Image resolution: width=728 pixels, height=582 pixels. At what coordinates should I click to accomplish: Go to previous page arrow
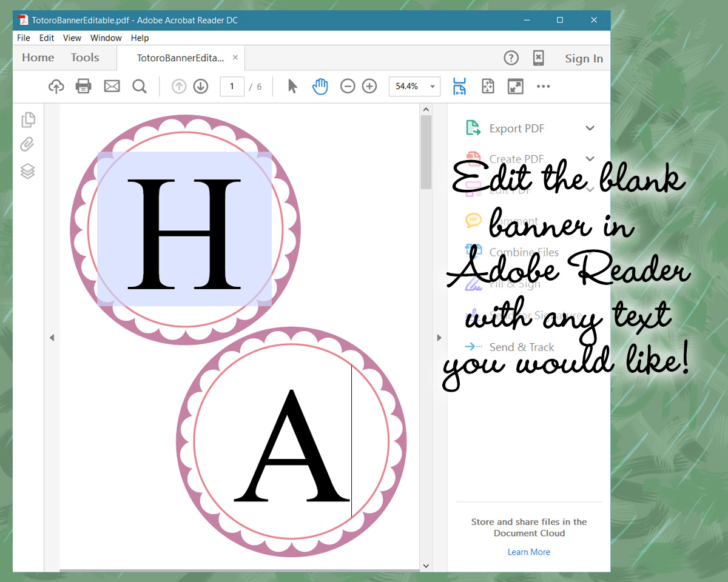coord(179,86)
